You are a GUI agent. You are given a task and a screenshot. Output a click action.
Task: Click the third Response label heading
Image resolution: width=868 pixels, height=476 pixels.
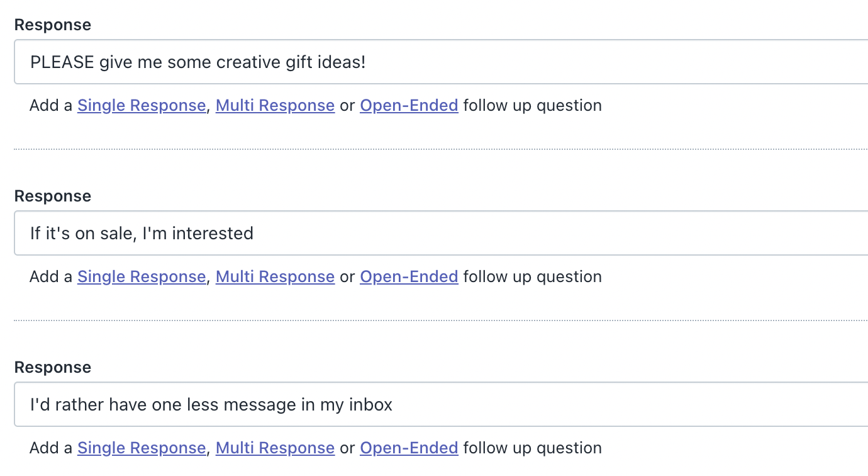(52, 367)
